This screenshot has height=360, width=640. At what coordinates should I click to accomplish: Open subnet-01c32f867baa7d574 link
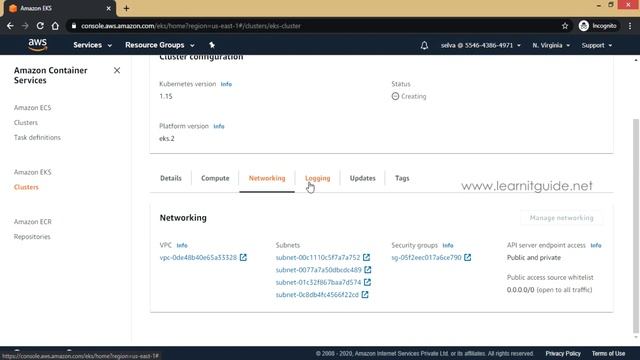(x=318, y=282)
